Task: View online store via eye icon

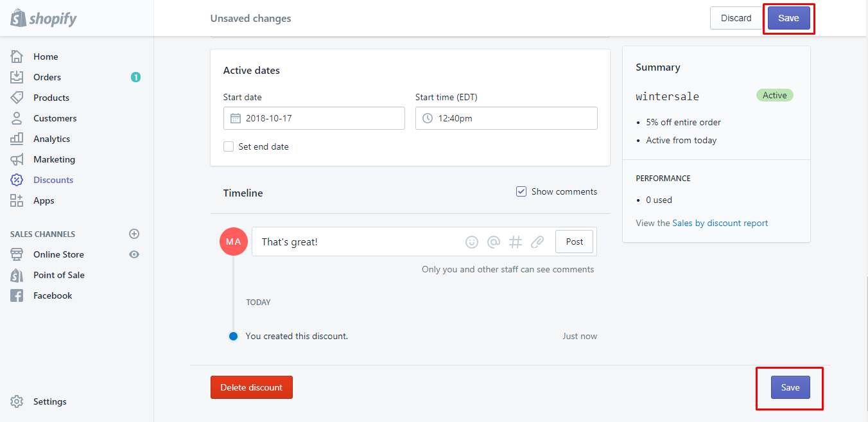Action: tap(134, 254)
